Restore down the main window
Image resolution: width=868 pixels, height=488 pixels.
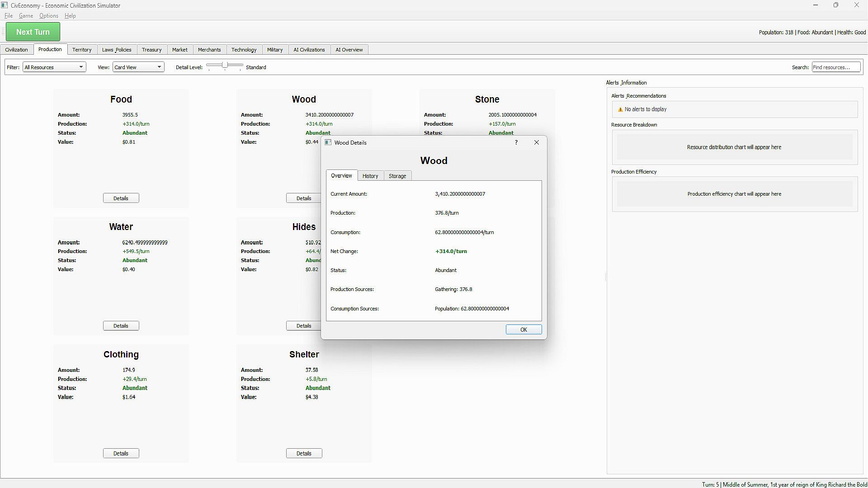click(x=835, y=5)
